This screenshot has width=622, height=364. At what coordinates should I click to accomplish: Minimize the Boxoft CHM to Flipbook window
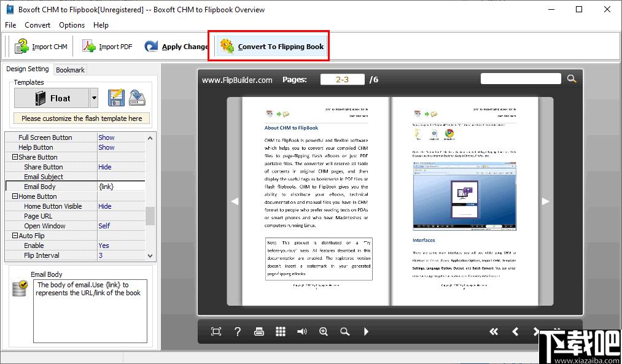[551, 10]
